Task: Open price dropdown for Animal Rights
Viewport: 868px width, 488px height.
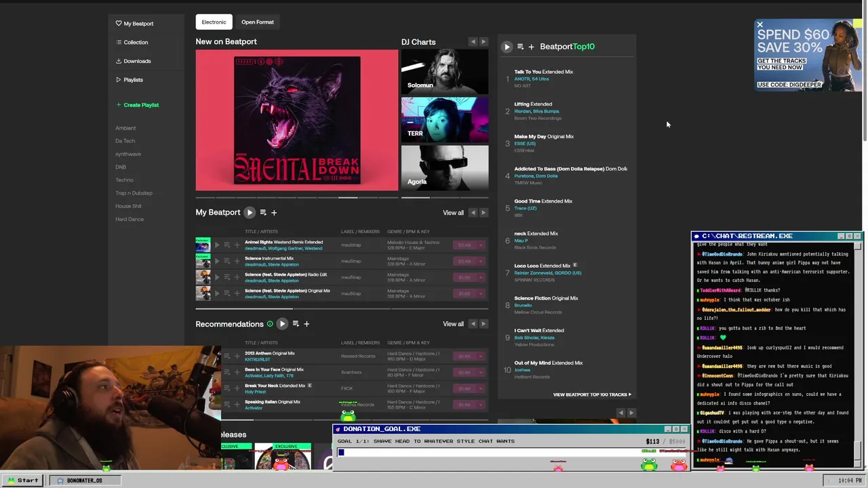Action: [481, 245]
